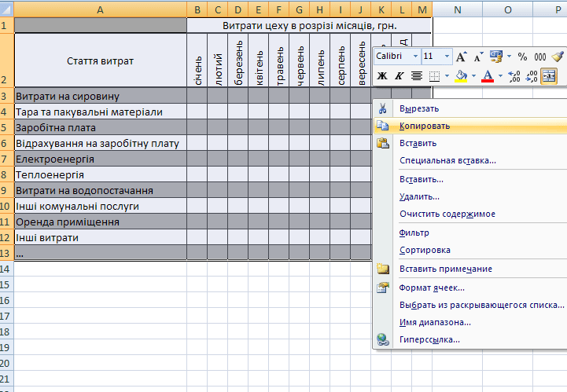The height and width of the screenshot is (392, 567).
Task: Increase decimal places in the mini toolbar
Action: click(514, 76)
